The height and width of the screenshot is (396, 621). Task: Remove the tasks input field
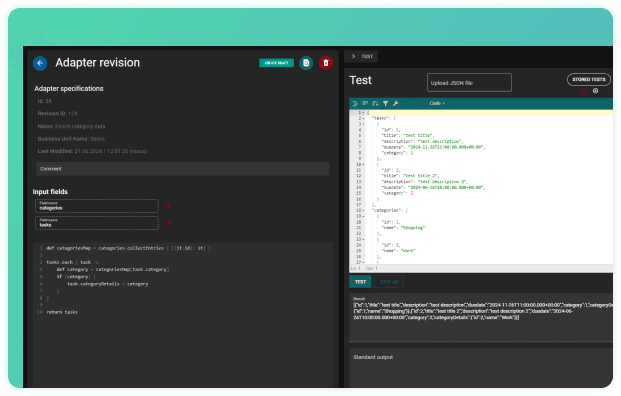[x=168, y=223]
